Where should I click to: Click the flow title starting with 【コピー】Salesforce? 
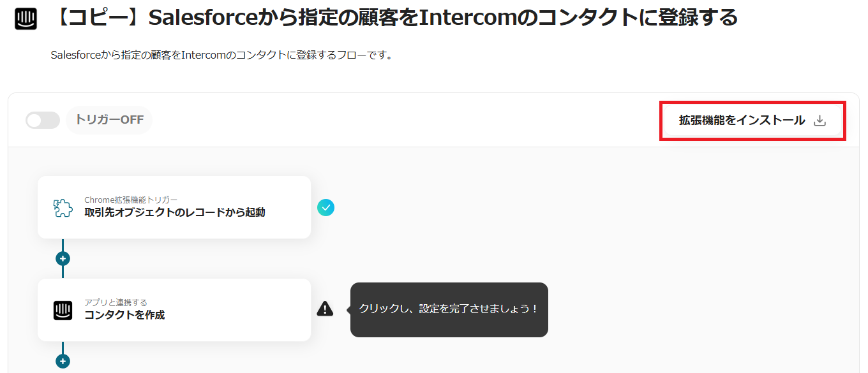coord(396,18)
